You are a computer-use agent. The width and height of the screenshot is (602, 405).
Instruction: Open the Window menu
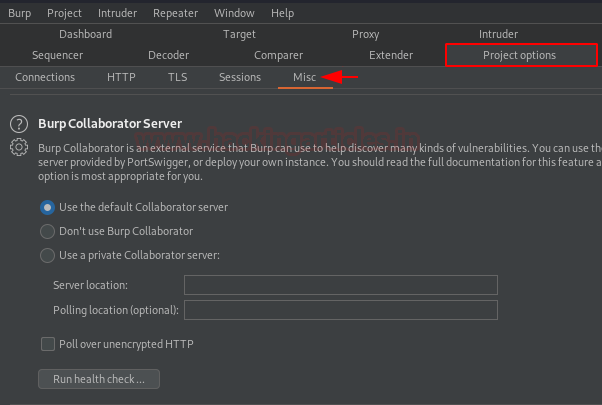coord(234,13)
